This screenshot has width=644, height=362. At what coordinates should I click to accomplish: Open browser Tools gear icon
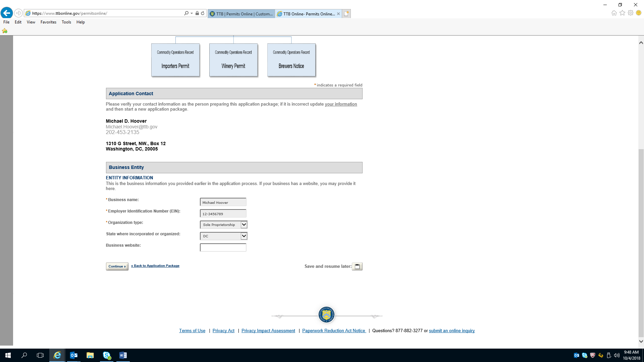[631, 13]
